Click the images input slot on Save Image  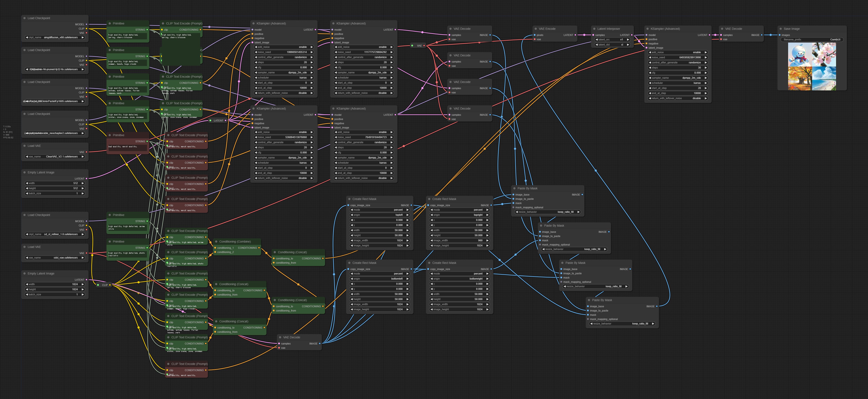tap(780, 35)
